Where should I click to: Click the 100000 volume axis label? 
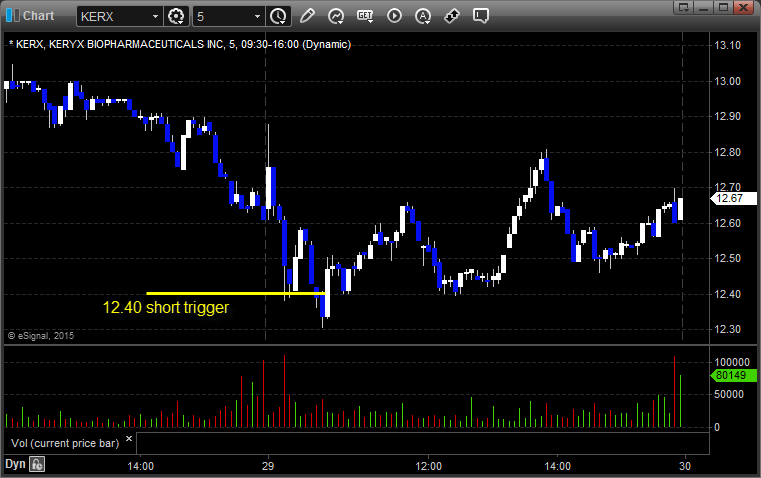click(x=732, y=362)
